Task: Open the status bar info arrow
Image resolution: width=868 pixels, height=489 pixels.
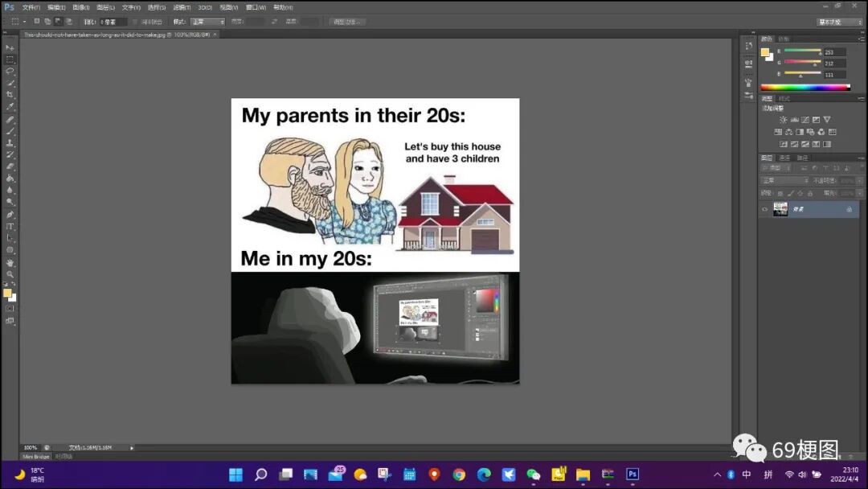Action: click(x=132, y=447)
